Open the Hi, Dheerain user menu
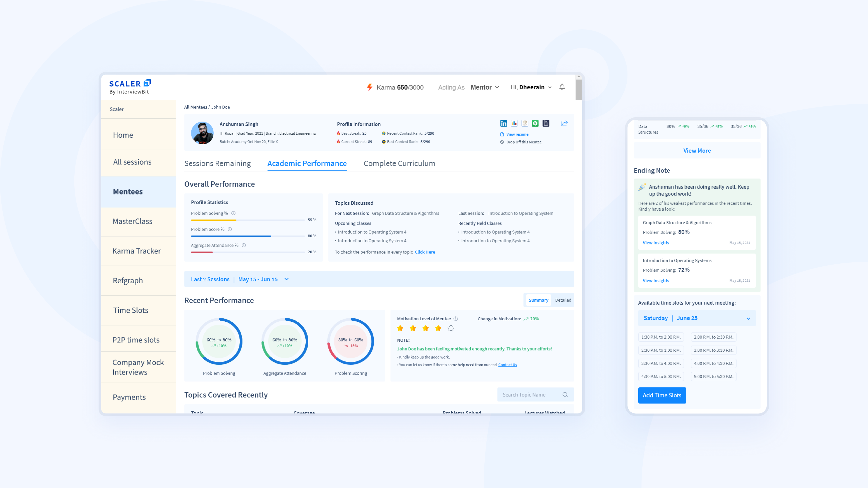 point(531,87)
